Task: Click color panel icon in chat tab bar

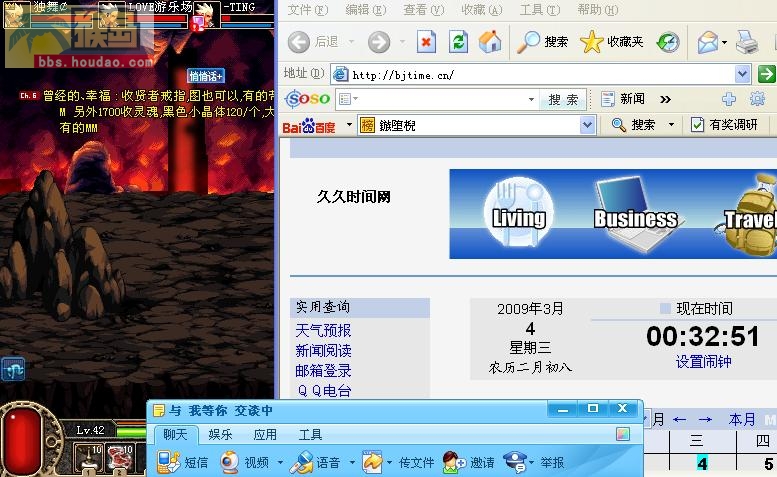Action: tap(623, 434)
